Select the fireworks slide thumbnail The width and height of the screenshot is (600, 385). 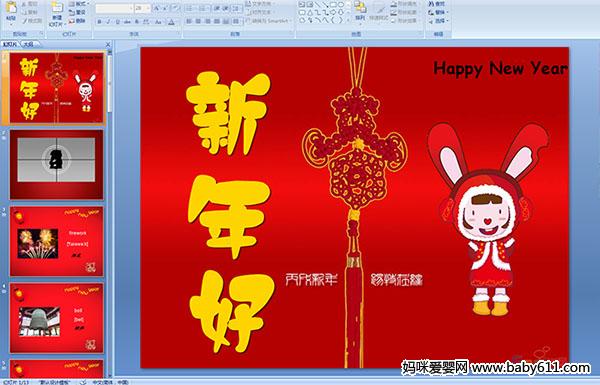[57, 241]
